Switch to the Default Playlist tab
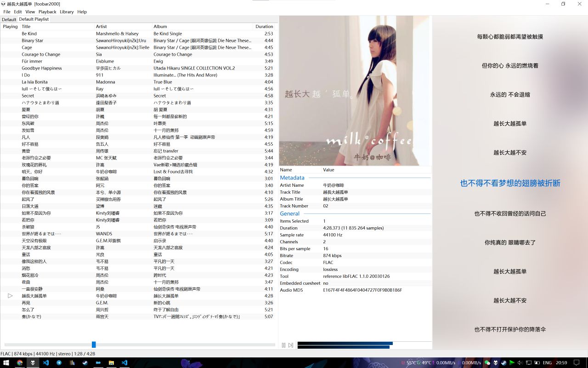The width and height of the screenshot is (588, 368). (34, 19)
